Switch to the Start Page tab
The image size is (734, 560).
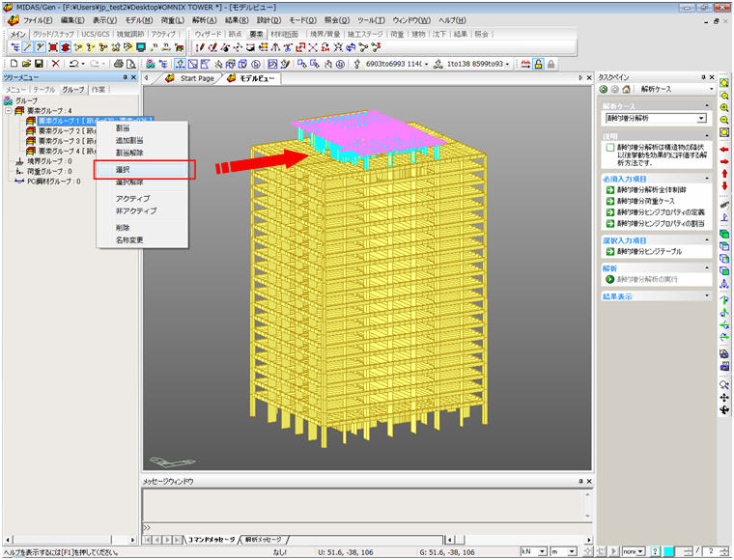(x=197, y=78)
